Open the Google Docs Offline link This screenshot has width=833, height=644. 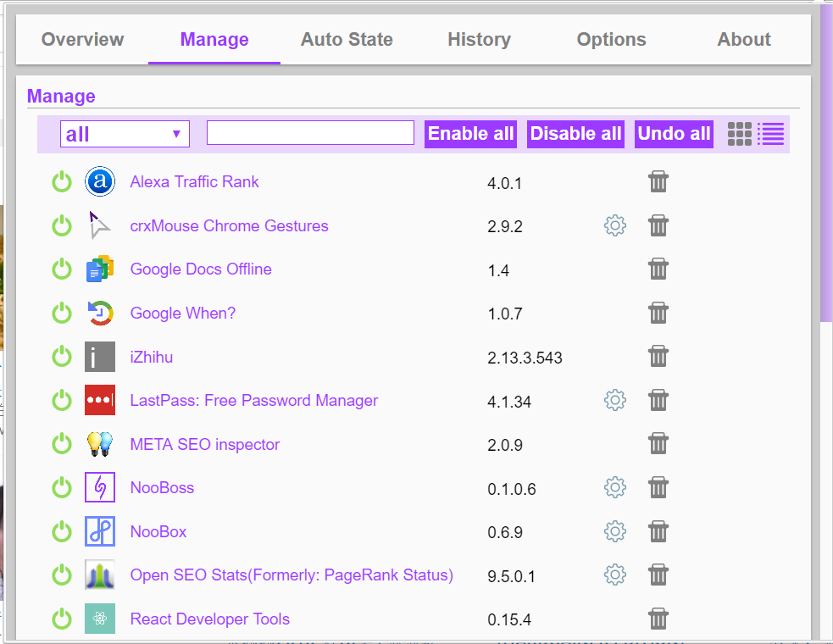point(201,269)
